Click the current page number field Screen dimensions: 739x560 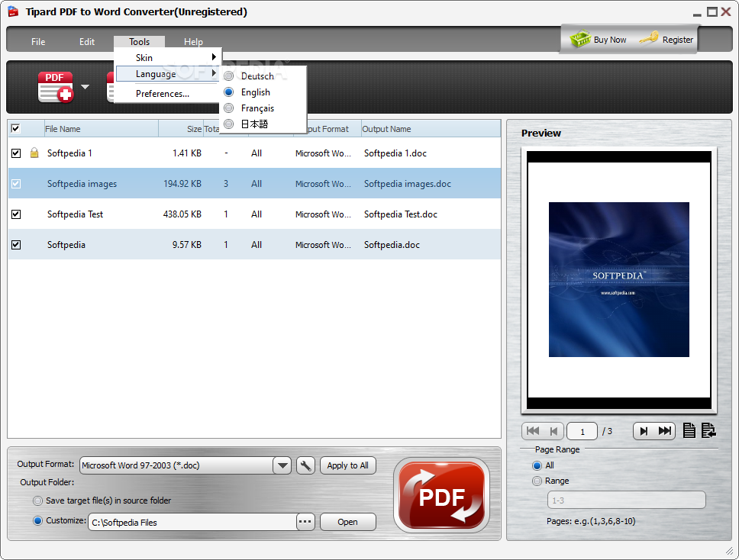point(582,431)
